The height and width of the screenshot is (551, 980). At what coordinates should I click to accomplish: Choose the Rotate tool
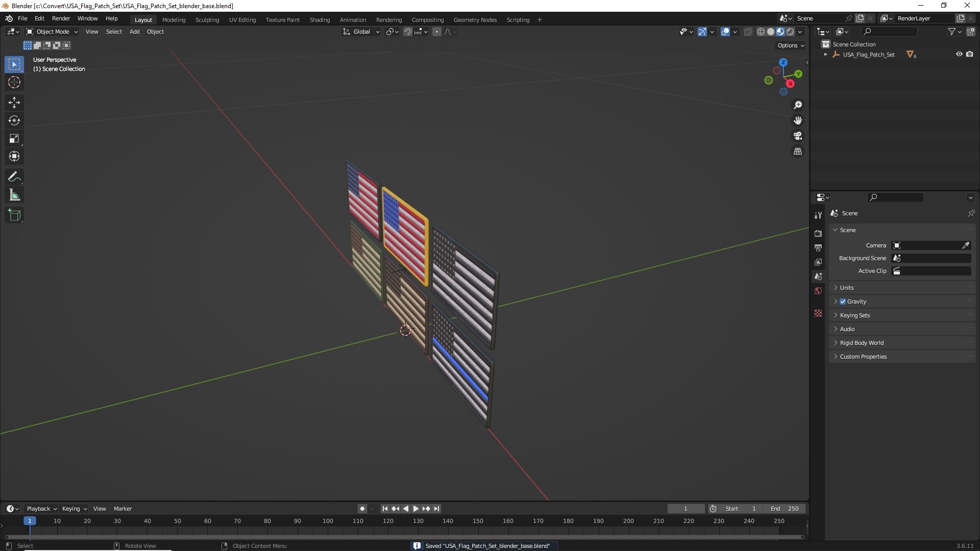(14, 120)
